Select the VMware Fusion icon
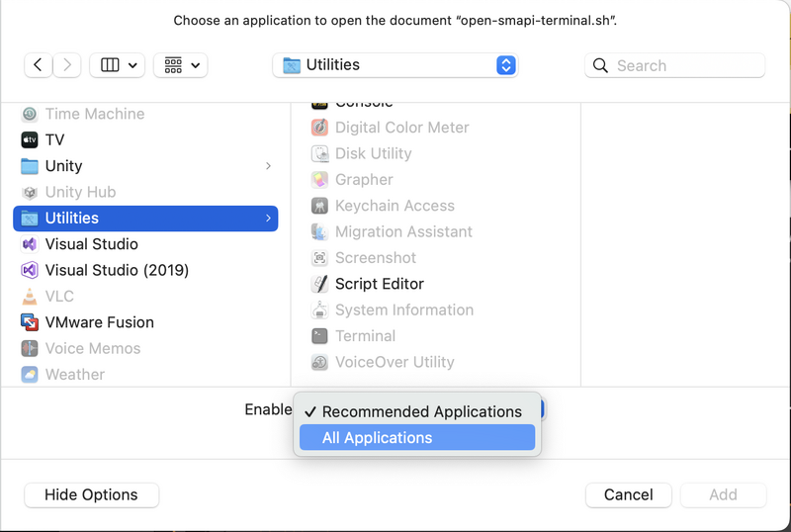Viewport: 791px width, 532px height. point(30,322)
